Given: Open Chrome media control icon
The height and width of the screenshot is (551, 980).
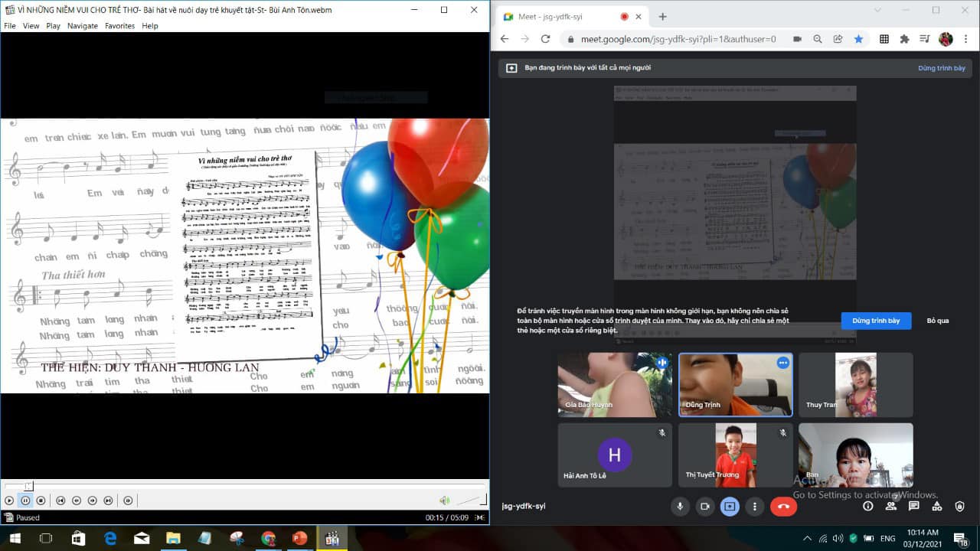Looking at the screenshot, I should pyautogui.click(x=925, y=39).
